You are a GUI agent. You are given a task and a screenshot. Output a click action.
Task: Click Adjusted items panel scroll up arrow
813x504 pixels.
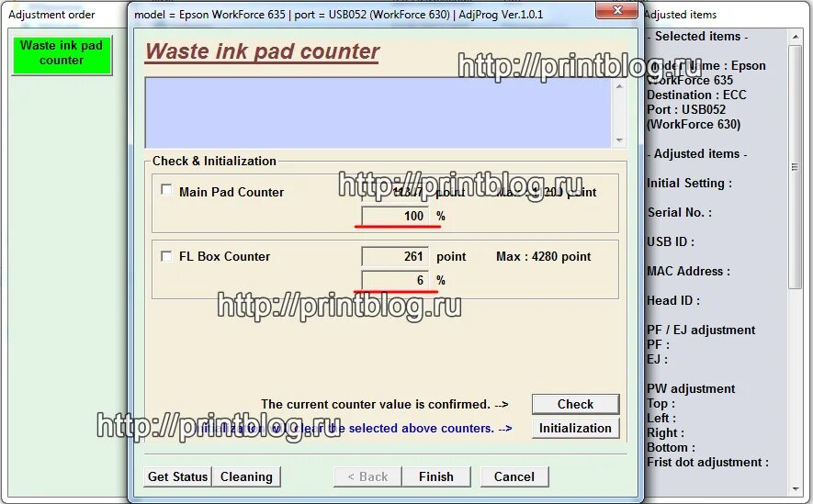tap(795, 36)
